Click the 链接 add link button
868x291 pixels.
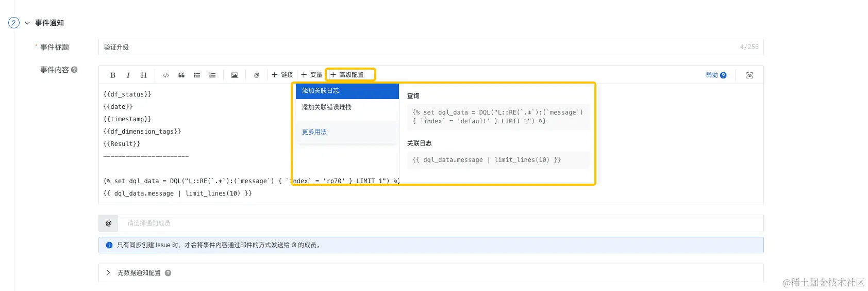pos(282,75)
